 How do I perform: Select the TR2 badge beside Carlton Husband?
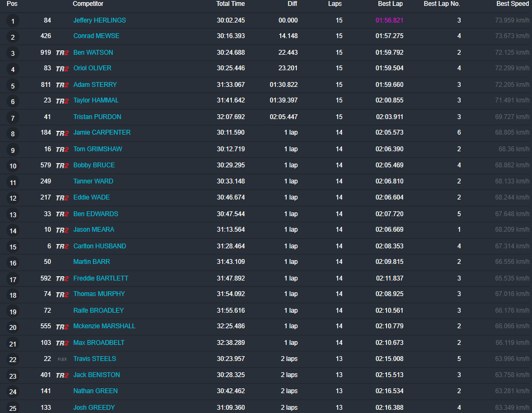click(62, 246)
